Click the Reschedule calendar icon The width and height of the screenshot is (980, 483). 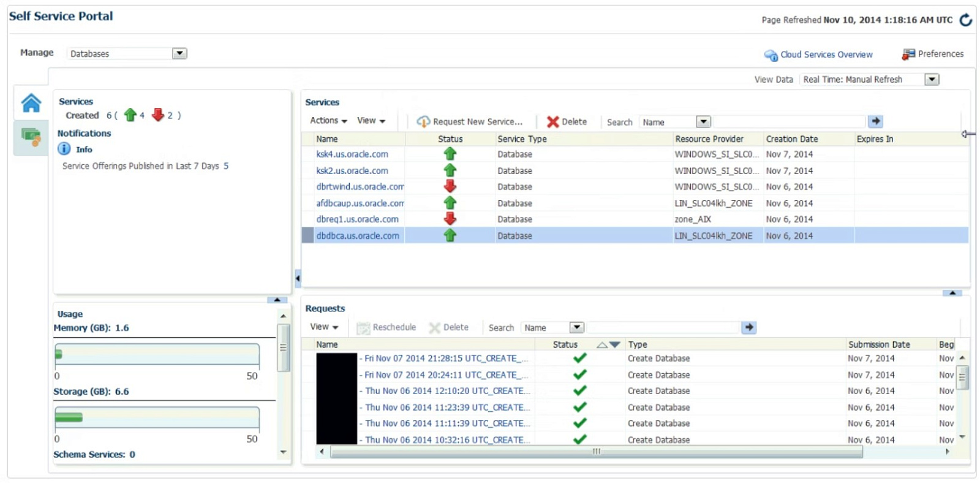[x=363, y=328]
